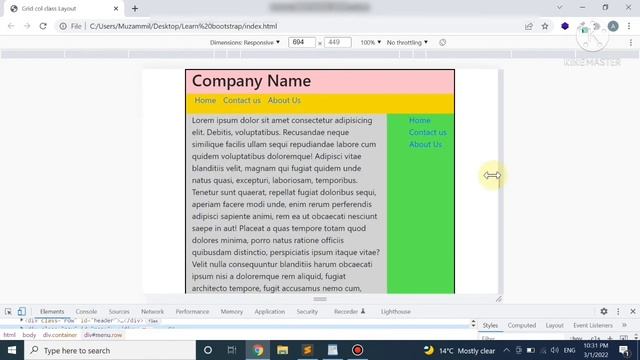Open the Windows Start menu

[12, 350]
